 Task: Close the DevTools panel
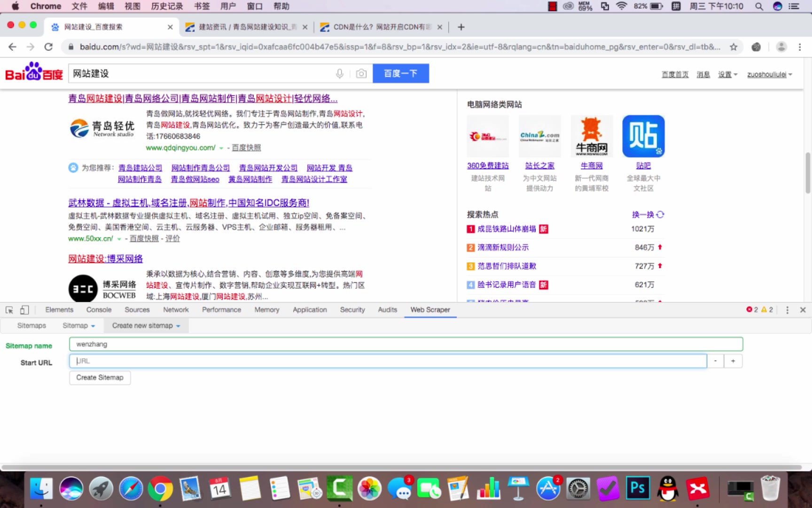coord(803,310)
